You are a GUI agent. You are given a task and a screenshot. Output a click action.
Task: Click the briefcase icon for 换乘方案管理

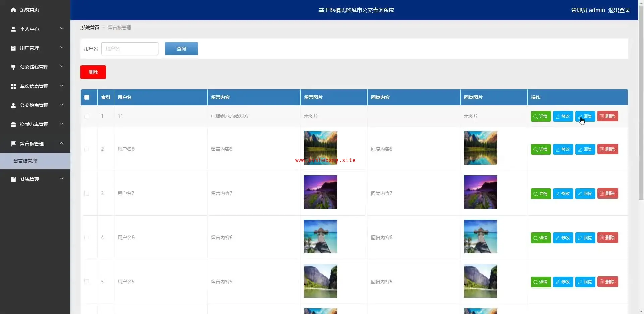[x=13, y=124]
